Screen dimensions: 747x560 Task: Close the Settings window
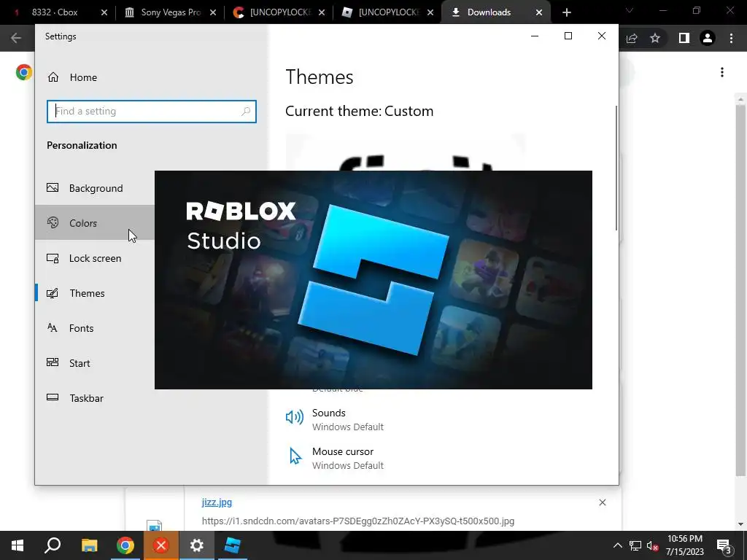(x=602, y=36)
